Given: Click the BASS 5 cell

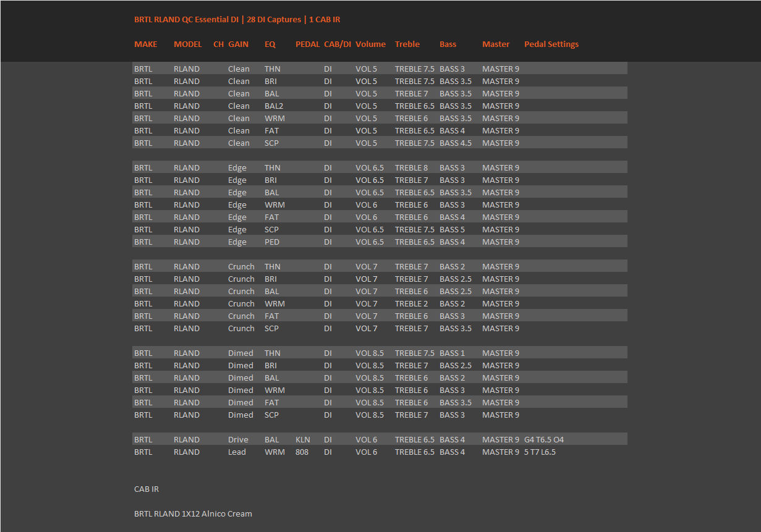Looking at the screenshot, I should 453,229.
